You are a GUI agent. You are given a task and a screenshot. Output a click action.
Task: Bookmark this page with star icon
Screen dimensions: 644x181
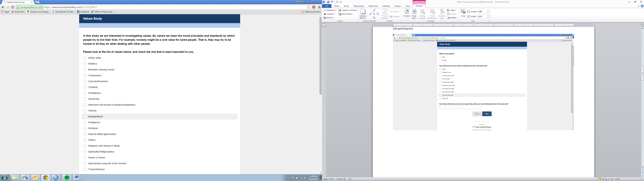coord(309,7)
